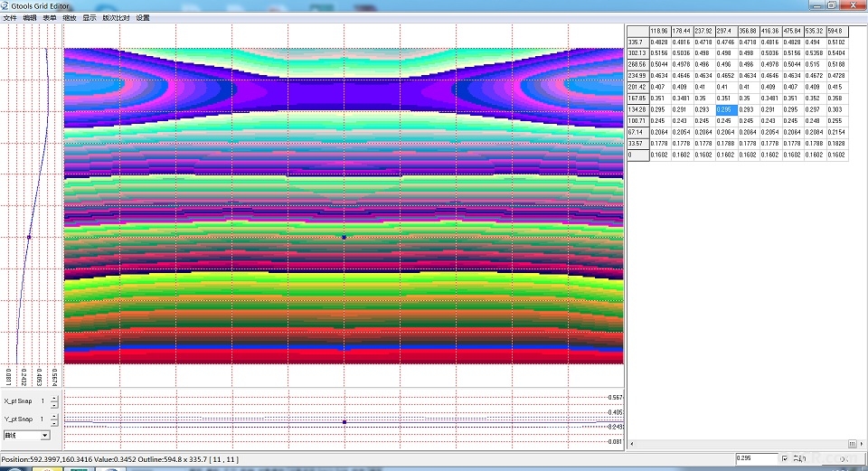This screenshot has width=868, height=471.
Task: Click cell 0.5358 in row 302.13
Action: 816,53
